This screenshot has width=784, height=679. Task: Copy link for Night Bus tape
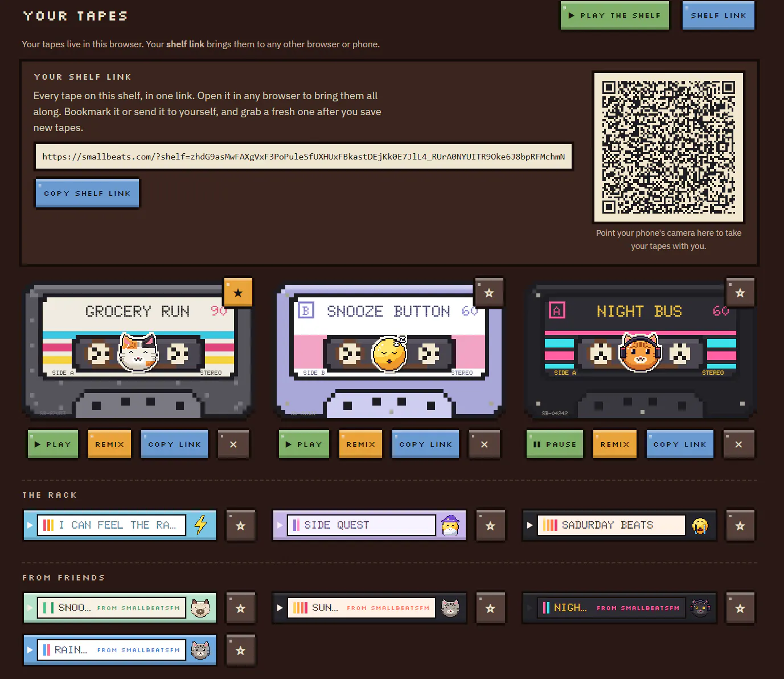click(680, 444)
